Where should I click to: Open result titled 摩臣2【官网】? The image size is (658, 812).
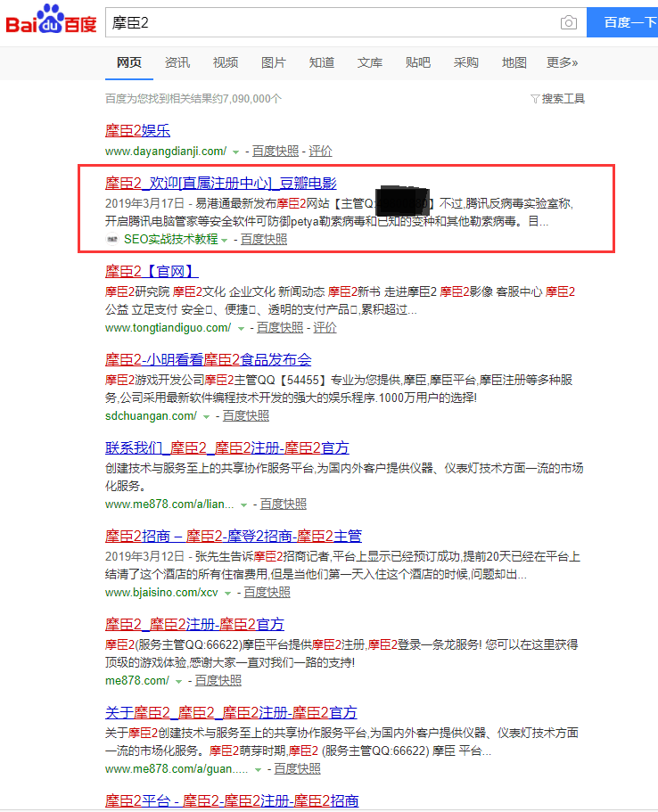(x=152, y=271)
